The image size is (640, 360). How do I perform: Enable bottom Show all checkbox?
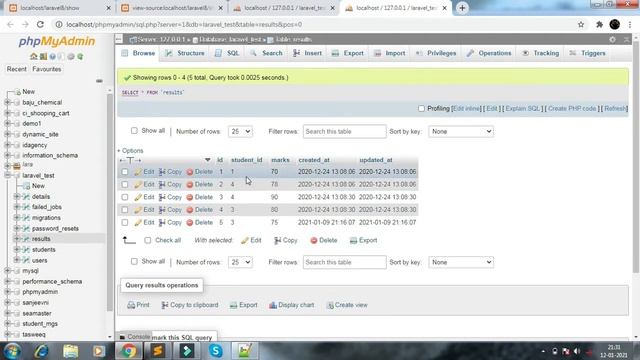[134, 261]
